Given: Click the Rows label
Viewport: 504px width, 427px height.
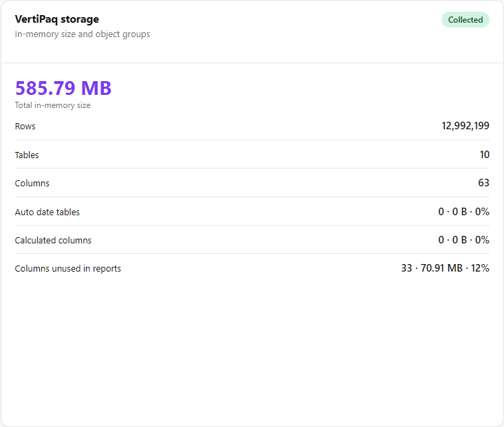Looking at the screenshot, I should (x=25, y=126).
